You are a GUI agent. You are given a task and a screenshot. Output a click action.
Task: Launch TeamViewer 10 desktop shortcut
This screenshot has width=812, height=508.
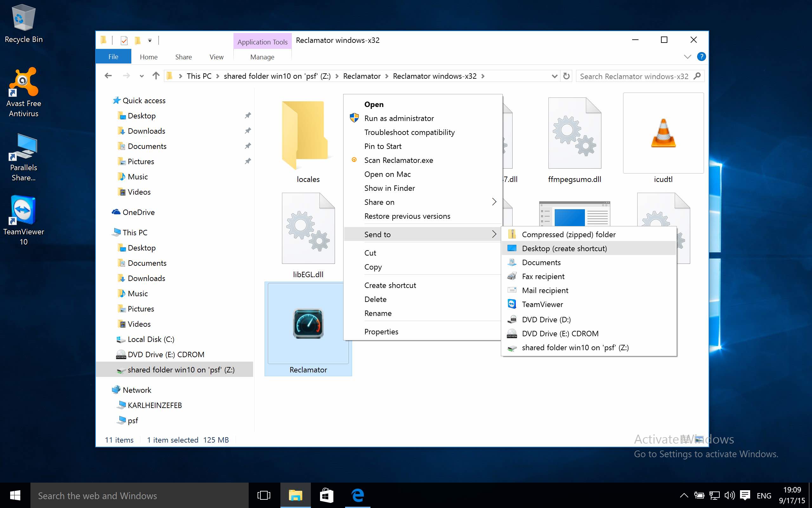coord(23,220)
